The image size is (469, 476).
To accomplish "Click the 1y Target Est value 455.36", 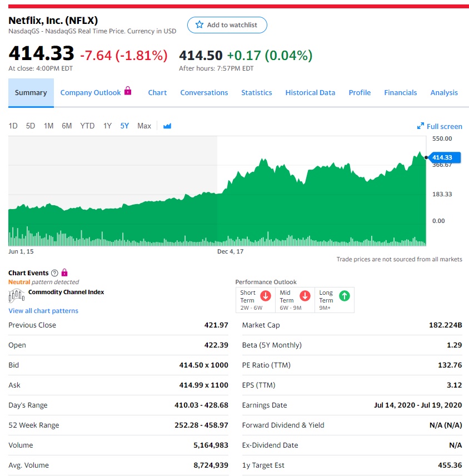I will click(450, 465).
